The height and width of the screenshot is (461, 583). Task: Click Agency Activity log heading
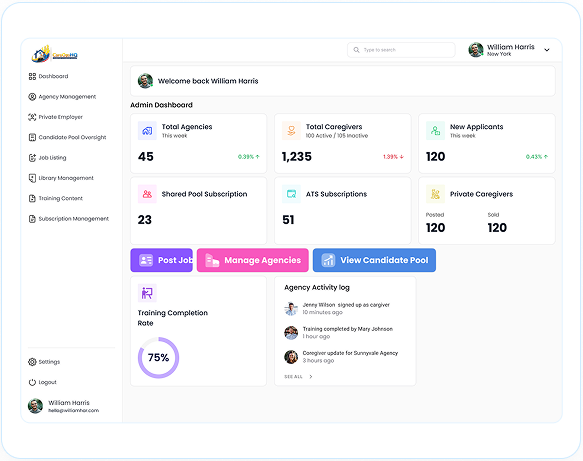(x=317, y=287)
